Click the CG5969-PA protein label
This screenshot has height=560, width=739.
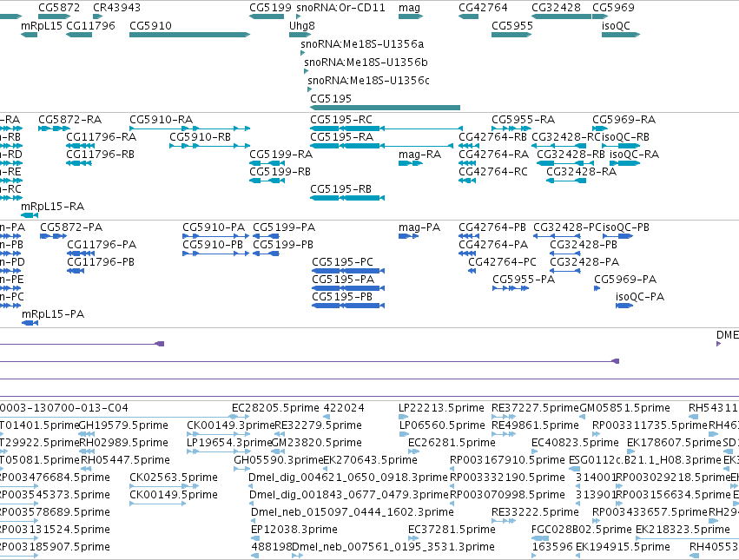pos(625,280)
